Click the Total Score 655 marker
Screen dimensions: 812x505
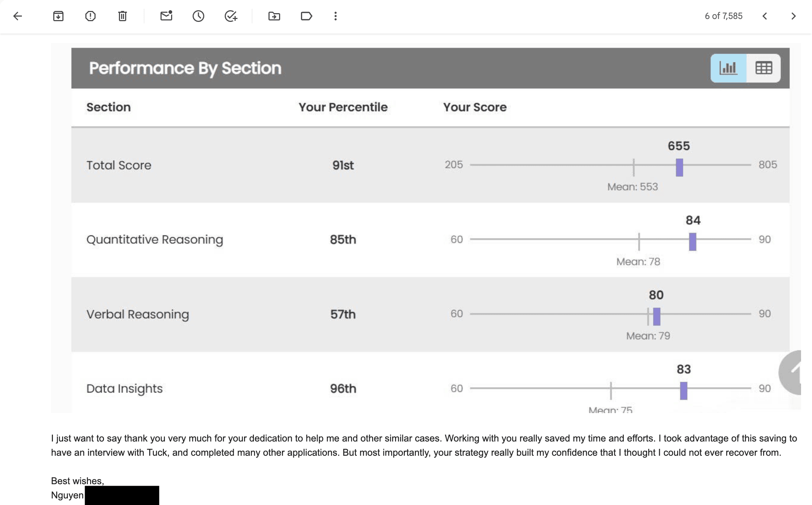pos(679,167)
